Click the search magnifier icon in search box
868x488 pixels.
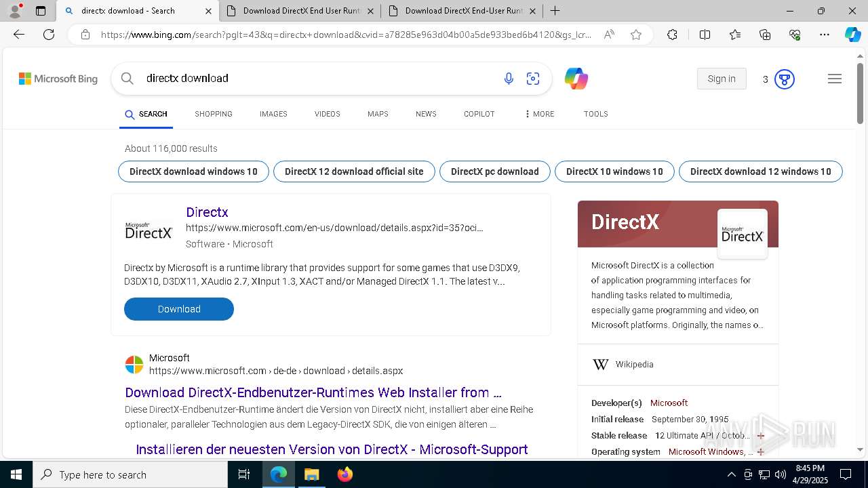[127, 79]
